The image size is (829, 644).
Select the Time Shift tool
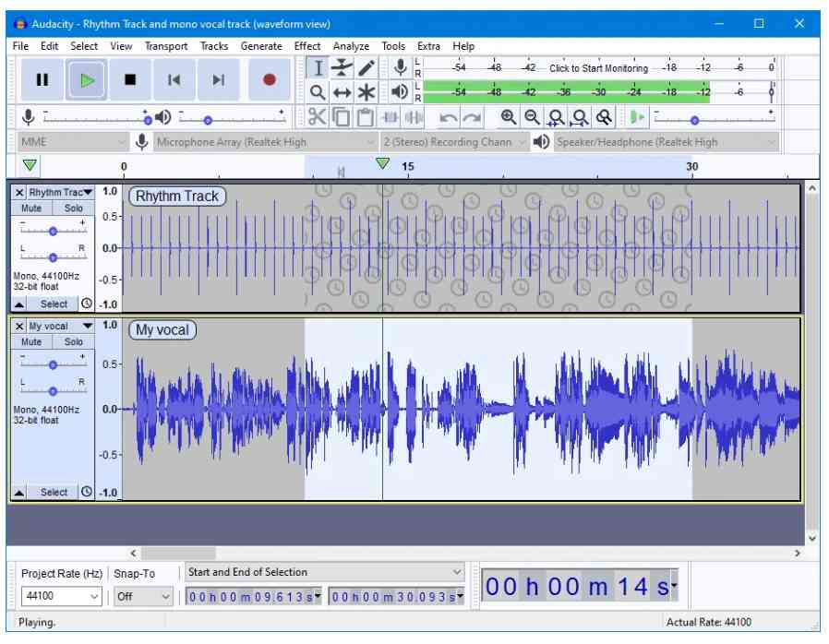(342, 92)
